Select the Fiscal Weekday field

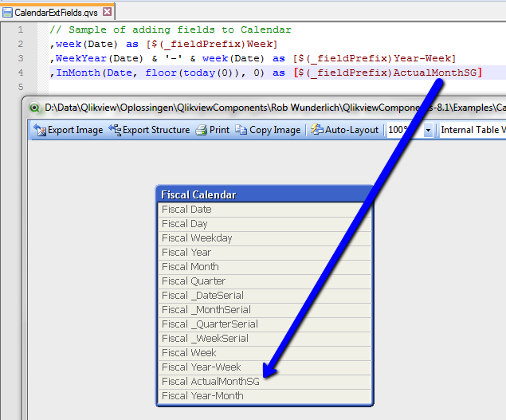click(265, 238)
